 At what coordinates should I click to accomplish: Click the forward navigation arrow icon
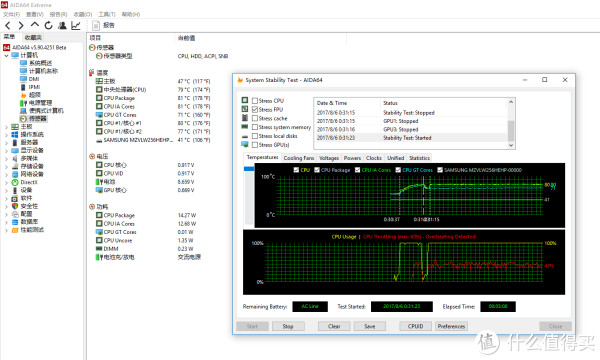tap(21, 26)
